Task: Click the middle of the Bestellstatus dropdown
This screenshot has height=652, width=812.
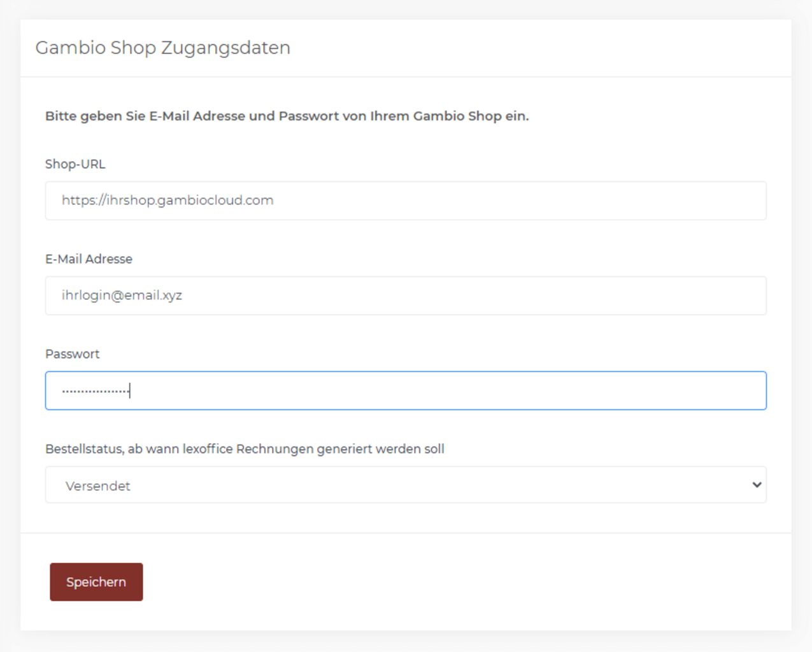Action: pyautogui.click(x=405, y=485)
